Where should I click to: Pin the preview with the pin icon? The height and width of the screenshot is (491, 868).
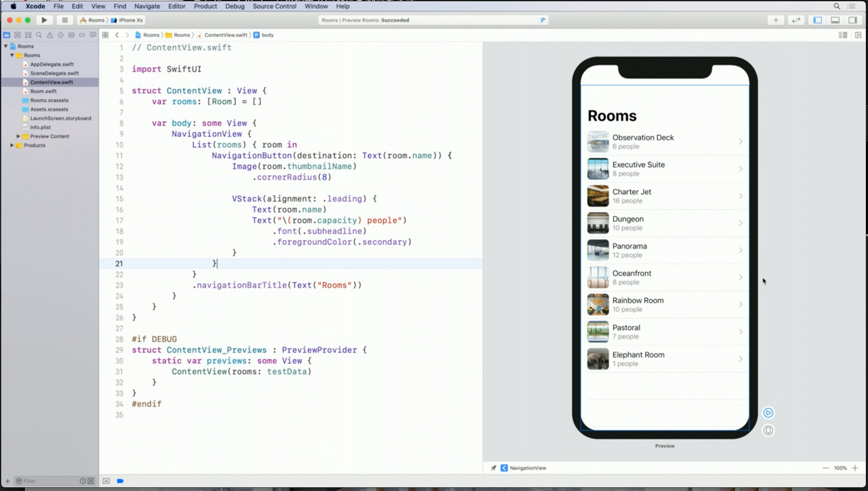[493, 468]
